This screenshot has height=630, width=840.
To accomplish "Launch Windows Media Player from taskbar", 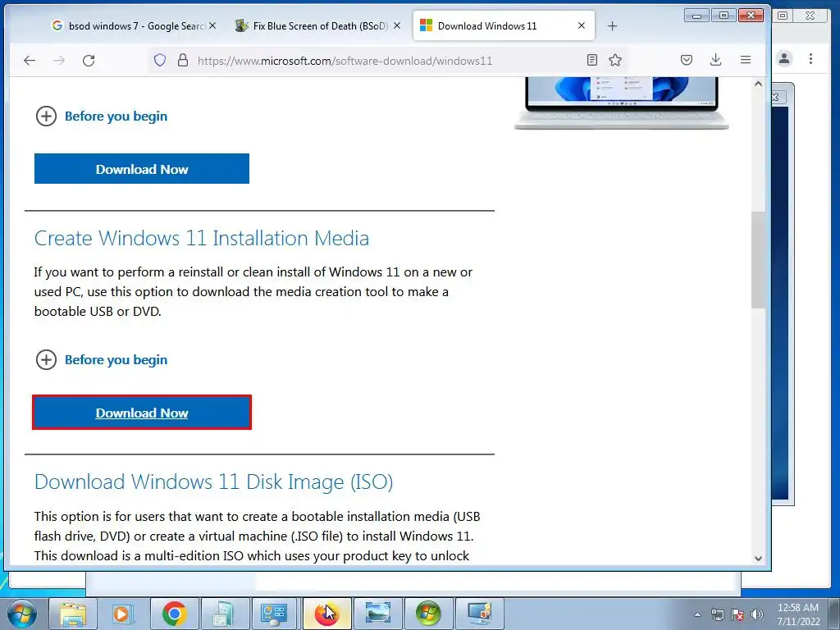I will pyautogui.click(x=122, y=614).
